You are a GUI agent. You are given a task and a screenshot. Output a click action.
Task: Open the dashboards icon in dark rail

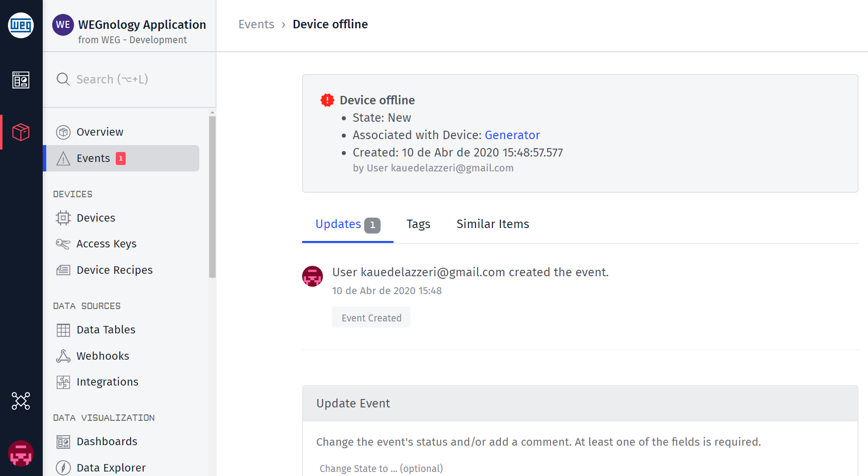[x=21, y=79]
